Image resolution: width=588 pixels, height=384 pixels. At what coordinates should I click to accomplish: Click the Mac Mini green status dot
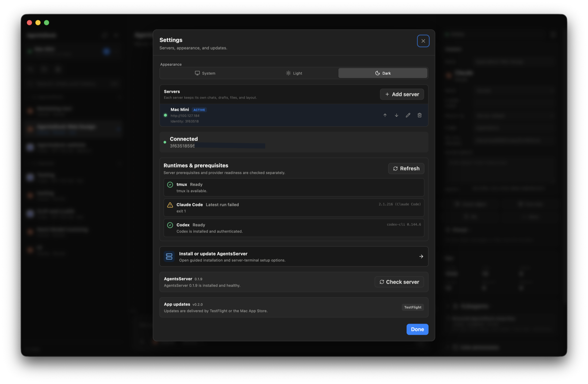(x=165, y=115)
